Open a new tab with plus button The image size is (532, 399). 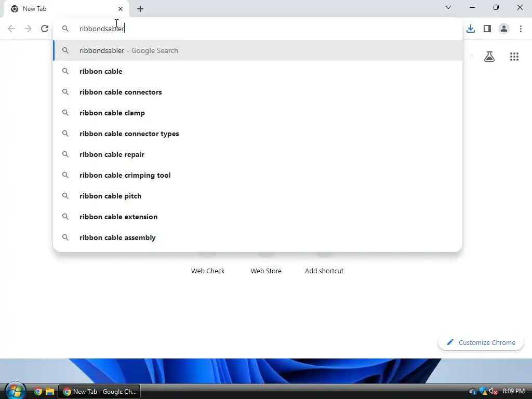140,9
